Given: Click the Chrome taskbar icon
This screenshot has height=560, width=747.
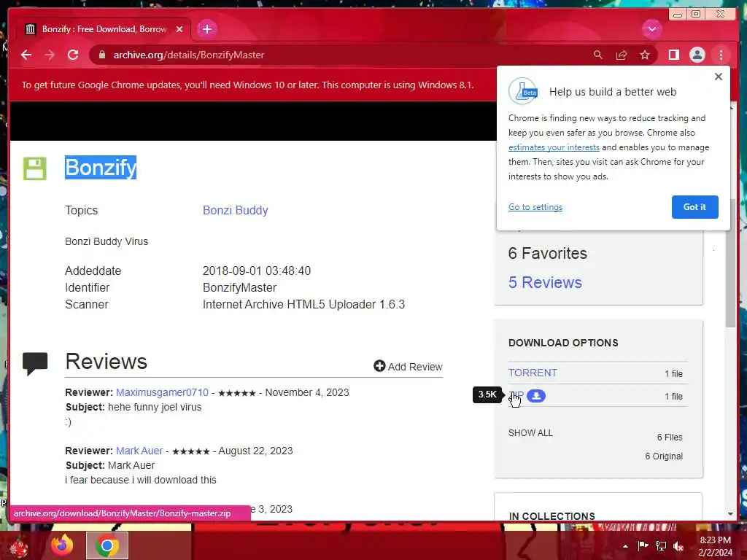Looking at the screenshot, I should pyautogui.click(x=107, y=545).
